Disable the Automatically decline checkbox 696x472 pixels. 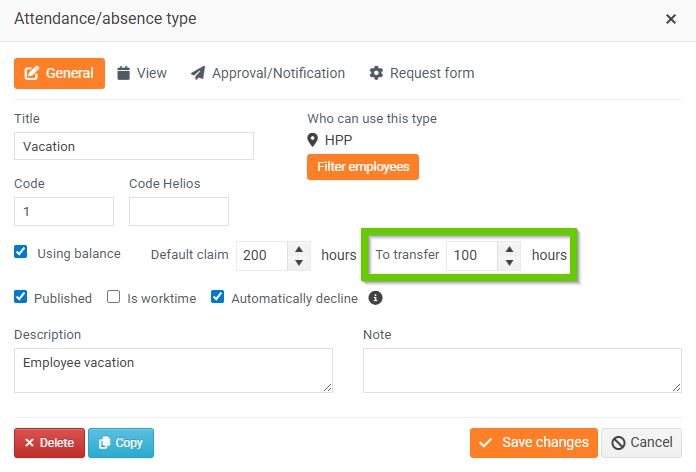pos(218,297)
